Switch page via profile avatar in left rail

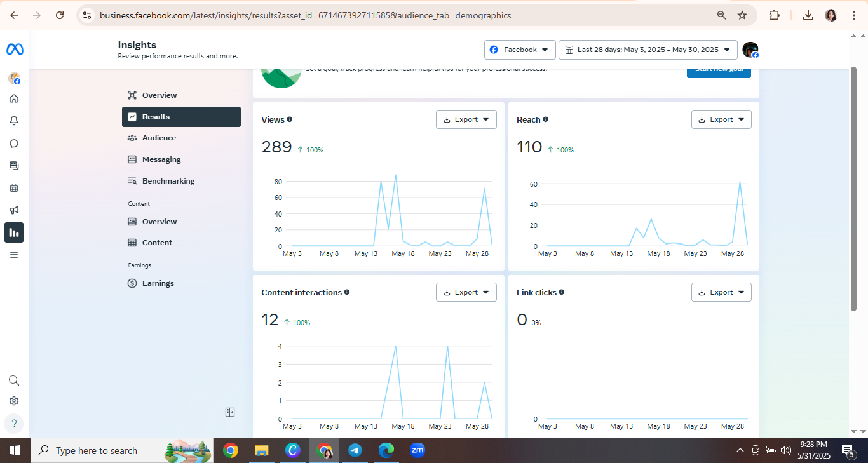pyautogui.click(x=14, y=78)
